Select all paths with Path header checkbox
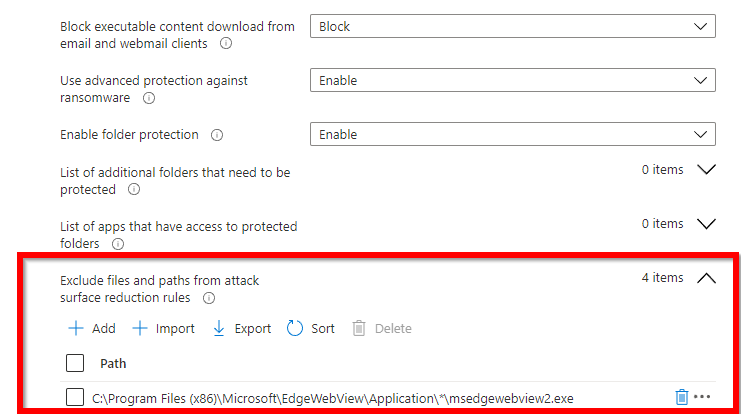 (75, 363)
